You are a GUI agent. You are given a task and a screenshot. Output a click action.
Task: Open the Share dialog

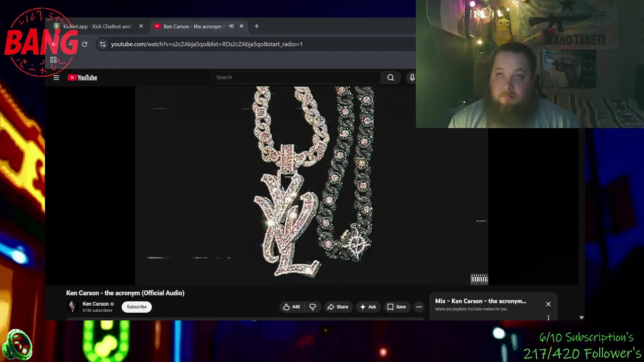tap(338, 307)
